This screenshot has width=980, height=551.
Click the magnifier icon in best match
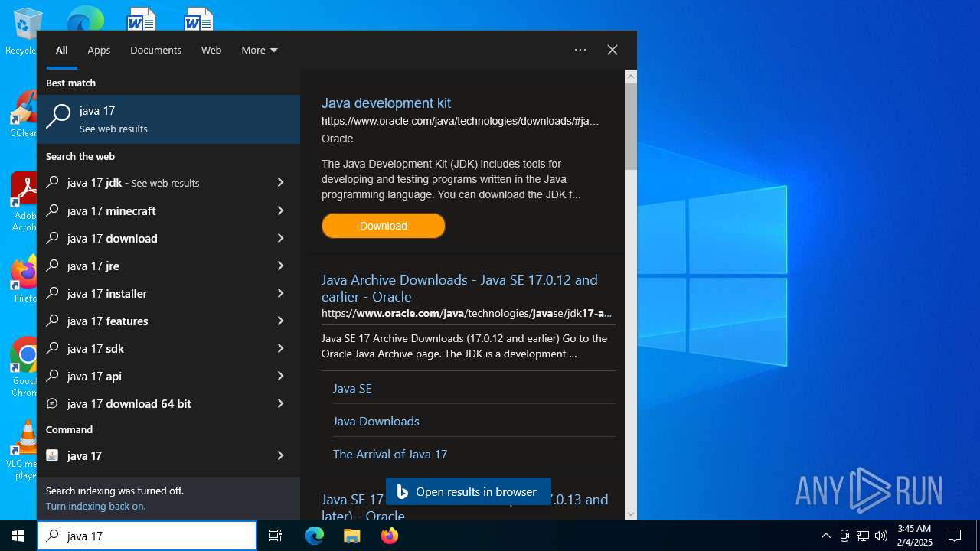58,118
